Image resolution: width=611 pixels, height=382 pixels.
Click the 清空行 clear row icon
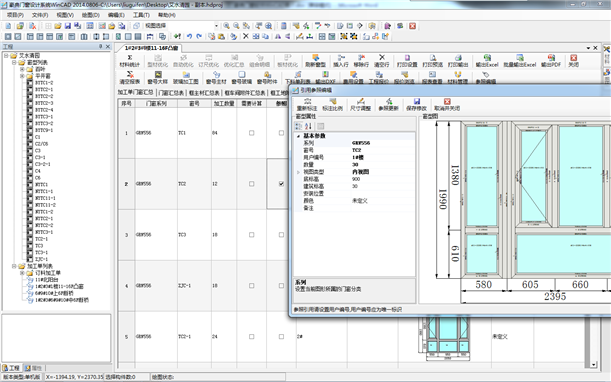point(382,58)
